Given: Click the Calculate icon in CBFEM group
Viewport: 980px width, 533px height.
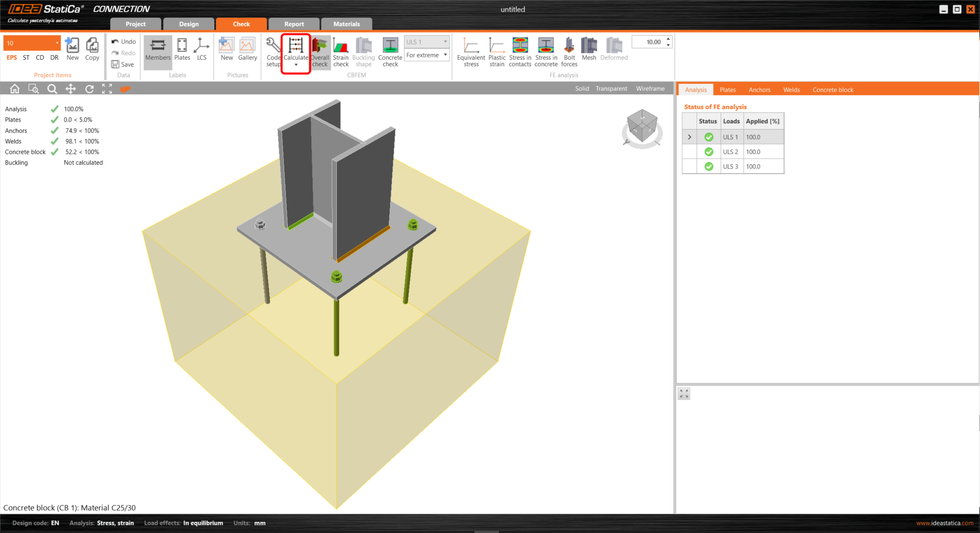Looking at the screenshot, I should 296,47.
